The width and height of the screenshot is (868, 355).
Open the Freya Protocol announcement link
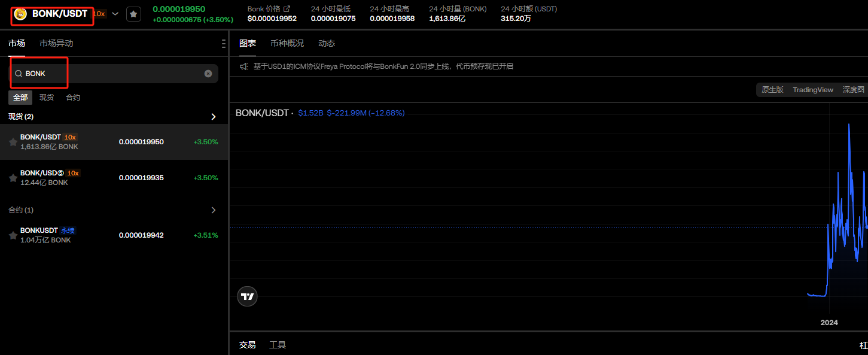(x=383, y=66)
